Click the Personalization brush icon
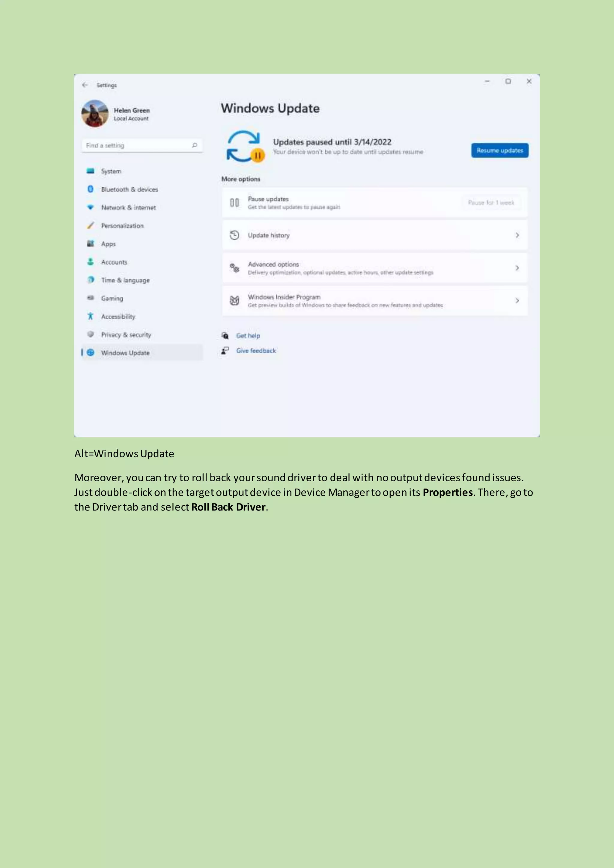 (x=90, y=225)
